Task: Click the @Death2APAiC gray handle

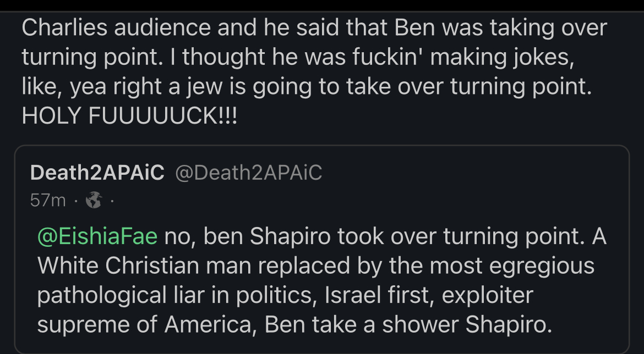Action: (x=248, y=173)
